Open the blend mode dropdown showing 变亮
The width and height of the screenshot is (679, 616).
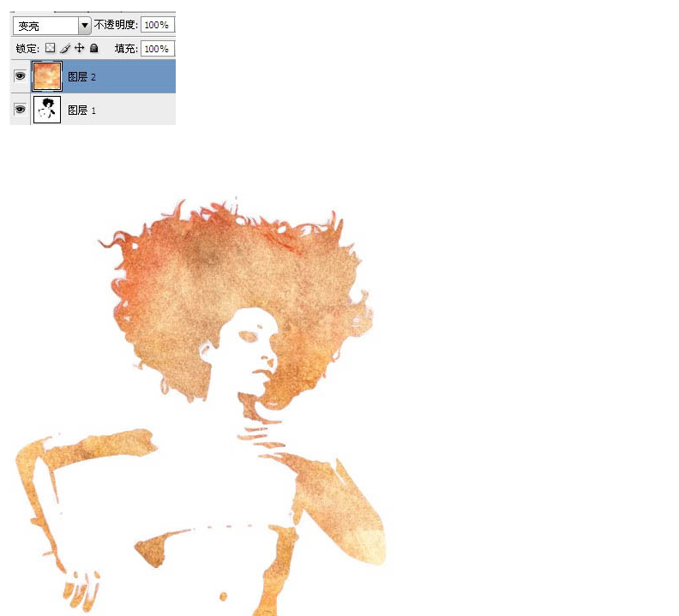[51, 26]
